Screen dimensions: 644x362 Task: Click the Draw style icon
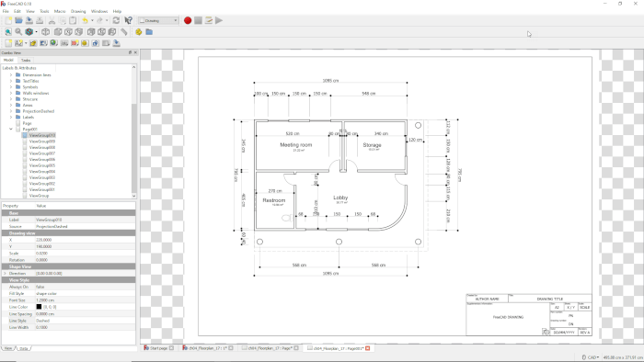click(29, 32)
